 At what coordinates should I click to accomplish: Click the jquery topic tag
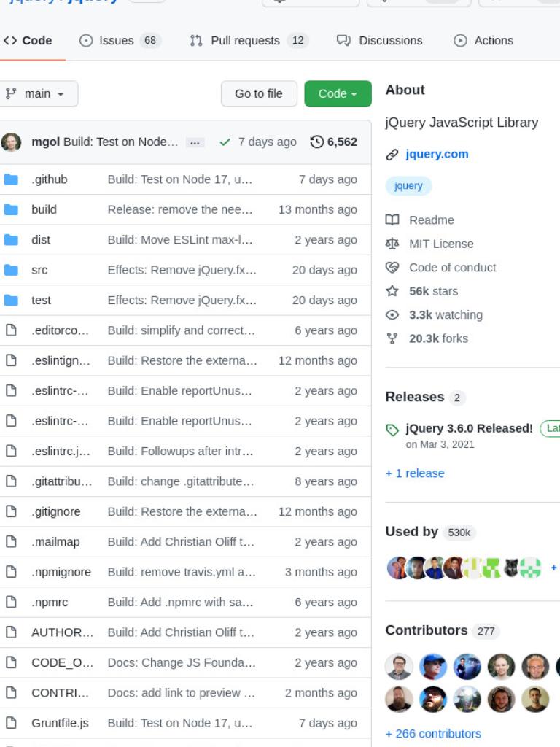click(x=408, y=186)
